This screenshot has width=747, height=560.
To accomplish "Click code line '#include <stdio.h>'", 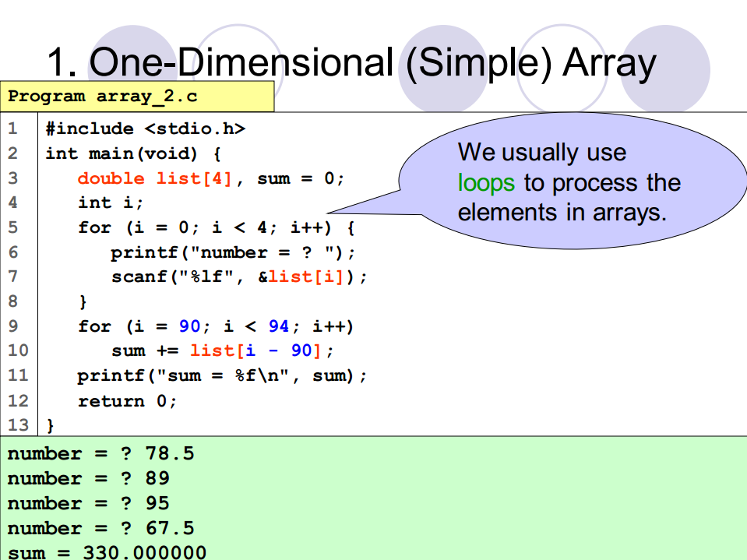I will (x=146, y=129).
